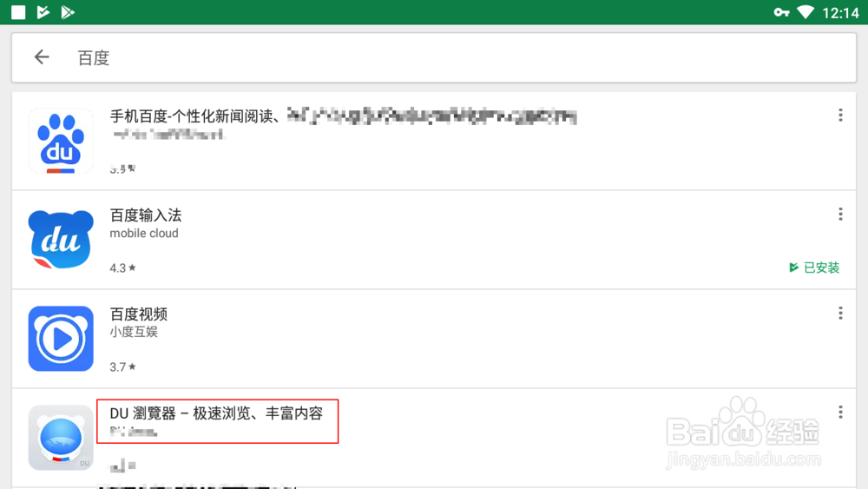Click the mobile cloud developer name
The width and height of the screenshot is (868, 489).
point(144,233)
